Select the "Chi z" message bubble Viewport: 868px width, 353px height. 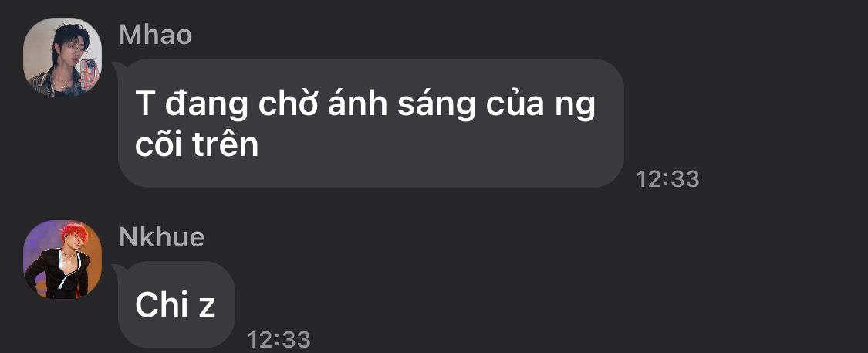[x=177, y=305]
